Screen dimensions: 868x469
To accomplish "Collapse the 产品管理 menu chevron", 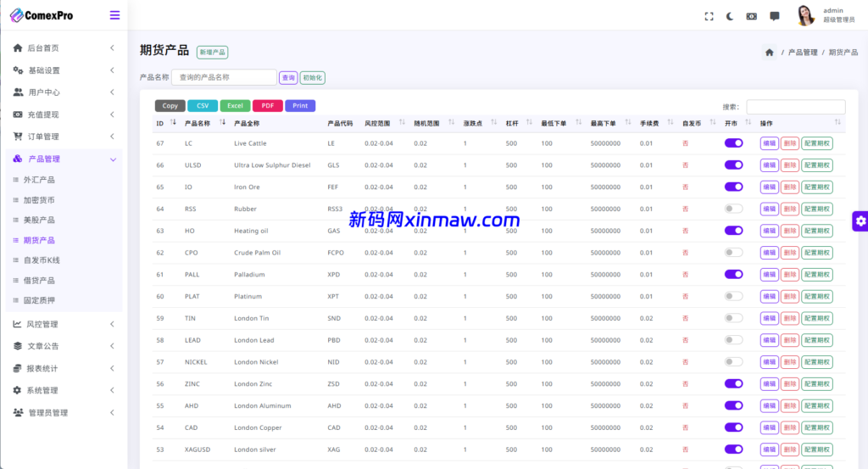I will coord(113,159).
